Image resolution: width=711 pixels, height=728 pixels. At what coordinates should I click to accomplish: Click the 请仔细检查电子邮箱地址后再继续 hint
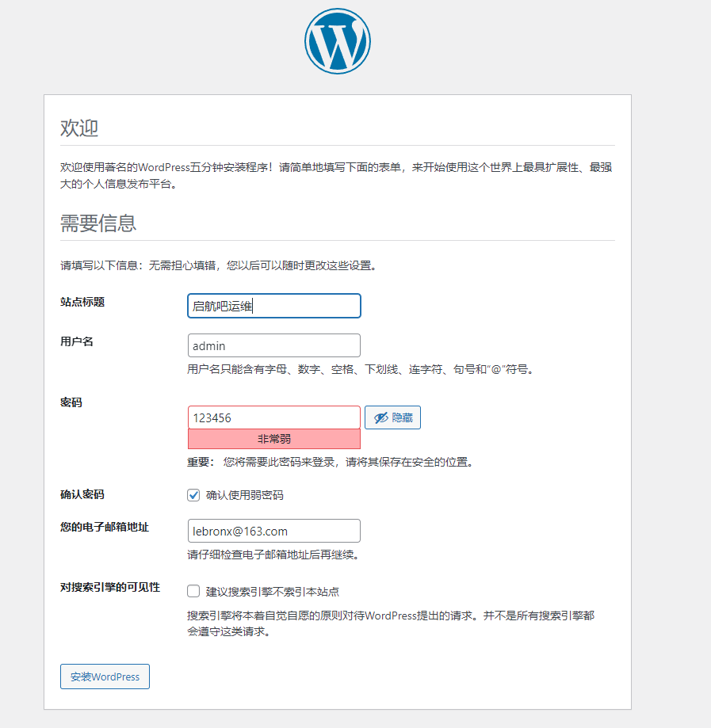tap(273, 555)
